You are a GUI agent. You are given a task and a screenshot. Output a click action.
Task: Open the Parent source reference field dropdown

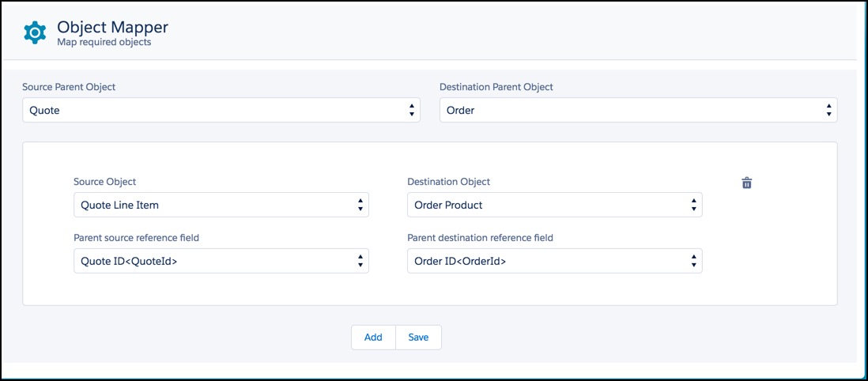click(221, 261)
